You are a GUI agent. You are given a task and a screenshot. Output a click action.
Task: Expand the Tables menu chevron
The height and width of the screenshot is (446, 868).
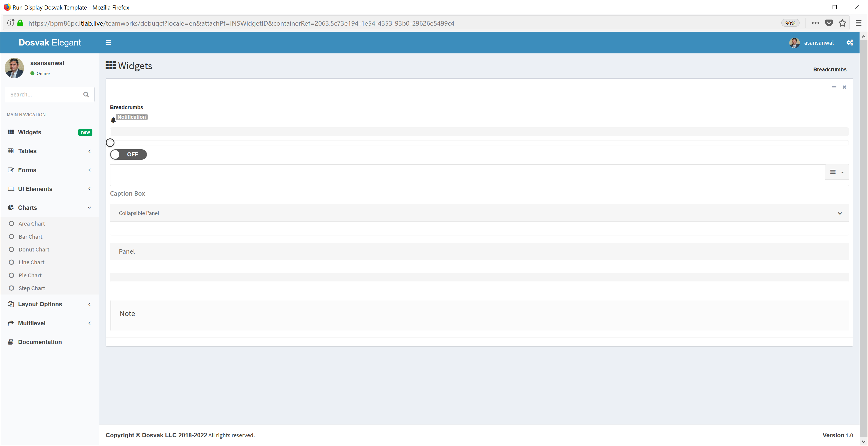pyautogui.click(x=89, y=151)
